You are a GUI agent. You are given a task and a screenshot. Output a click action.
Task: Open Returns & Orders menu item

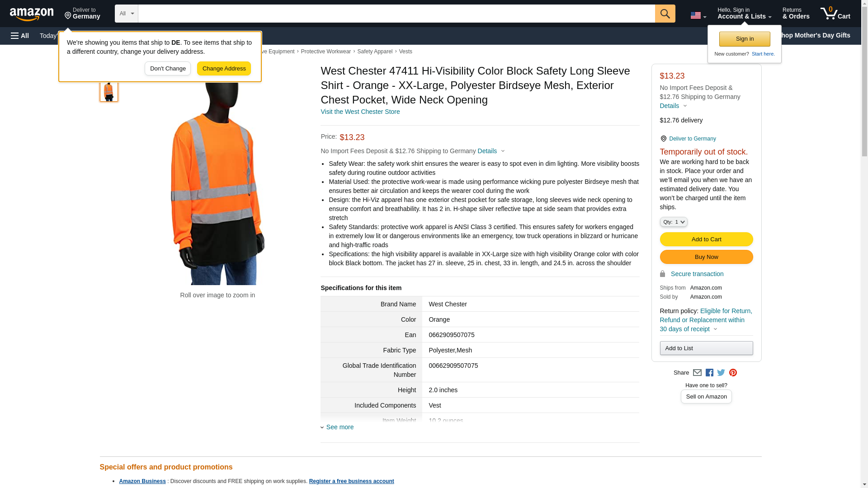(796, 14)
